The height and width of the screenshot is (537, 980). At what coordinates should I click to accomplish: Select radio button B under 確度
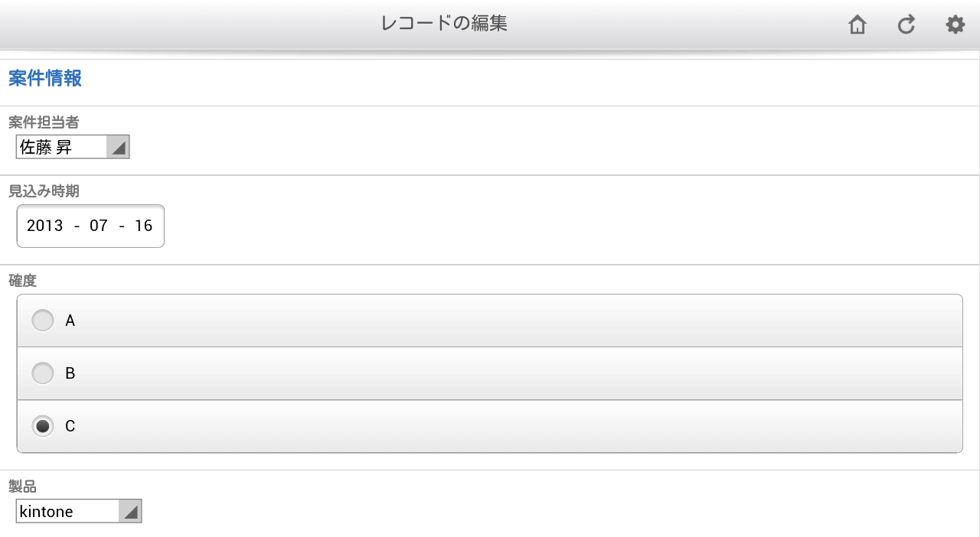pyautogui.click(x=42, y=373)
